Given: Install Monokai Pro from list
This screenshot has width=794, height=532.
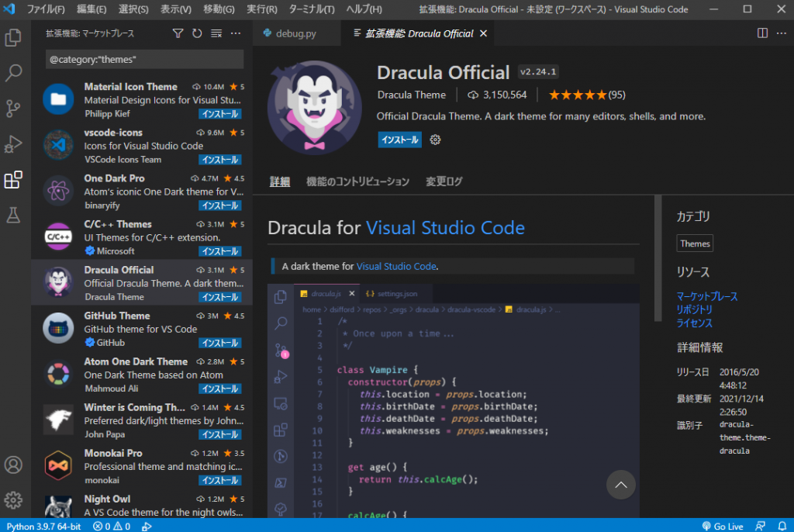Looking at the screenshot, I should coord(219,480).
